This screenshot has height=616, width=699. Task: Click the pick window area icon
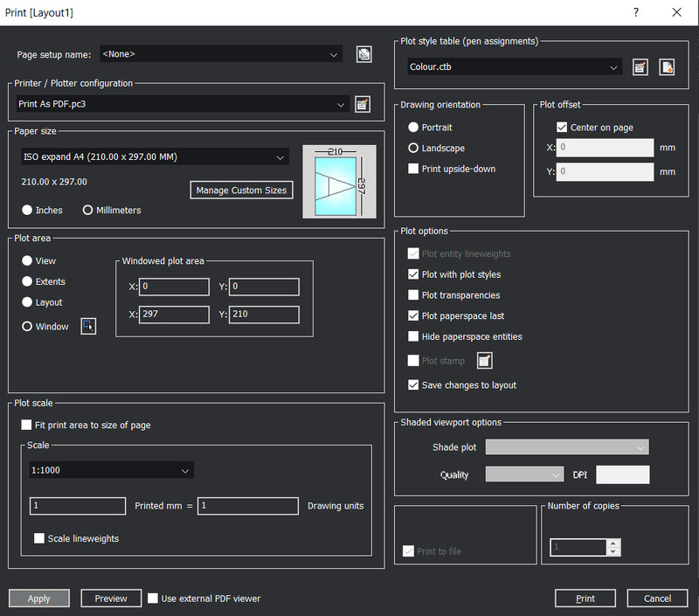tap(87, 326)
